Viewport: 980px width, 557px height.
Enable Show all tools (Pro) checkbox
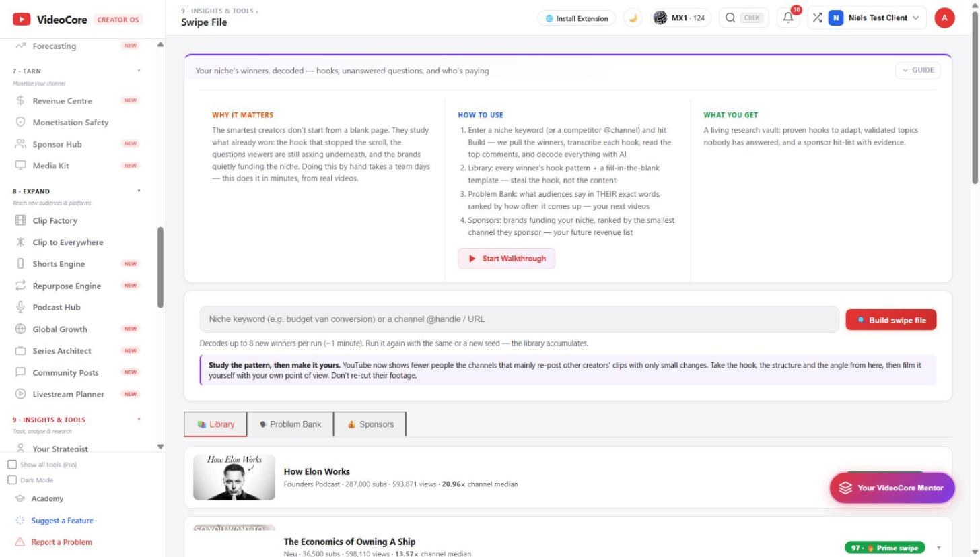click(x=12, y=465)
